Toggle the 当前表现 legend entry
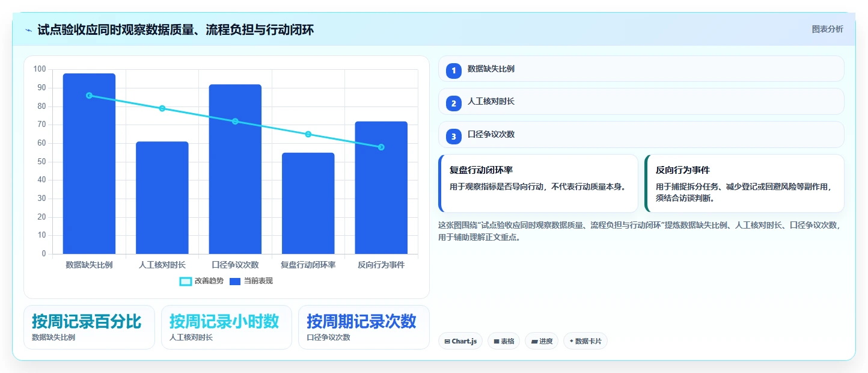The height and width of the screenshot is (373, 868). (251, 281)
